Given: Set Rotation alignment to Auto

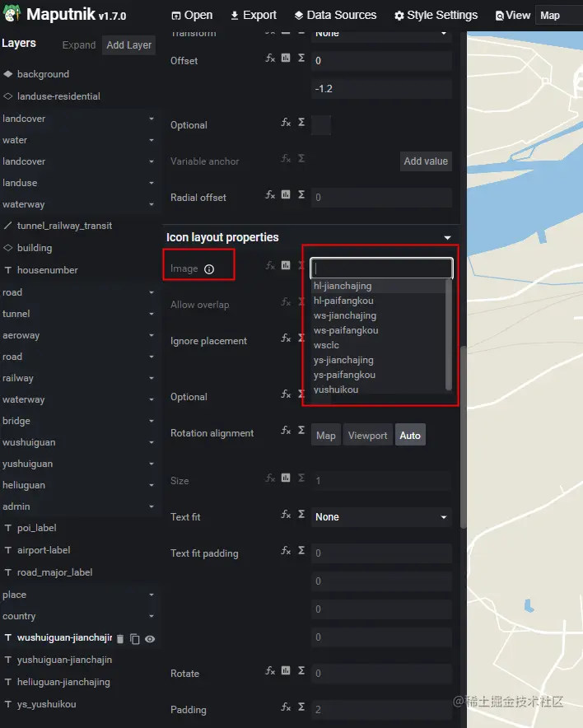Looking at the screenshot, I should (410, 435).
